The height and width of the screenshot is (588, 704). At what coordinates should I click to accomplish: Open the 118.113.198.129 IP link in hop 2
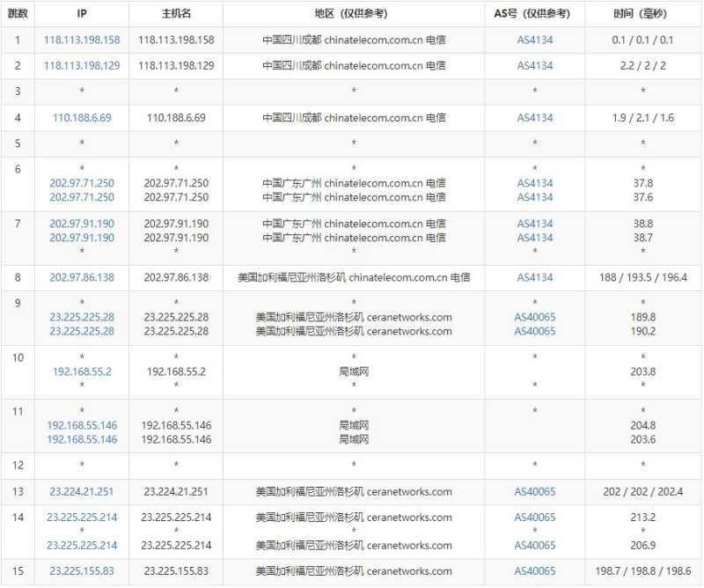pos(82,66)
